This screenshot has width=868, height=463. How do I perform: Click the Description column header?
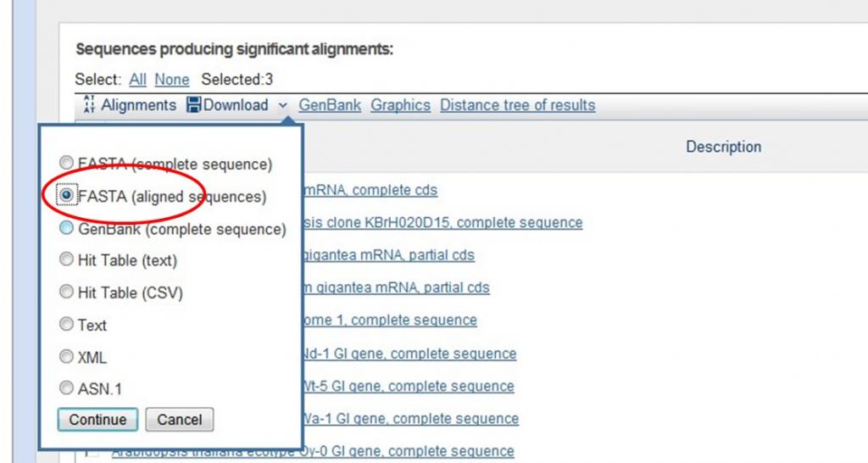[723, 147]
